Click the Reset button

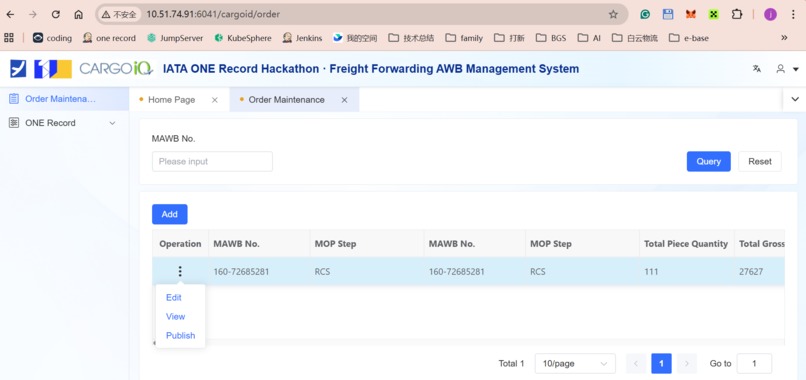point(760,161)
